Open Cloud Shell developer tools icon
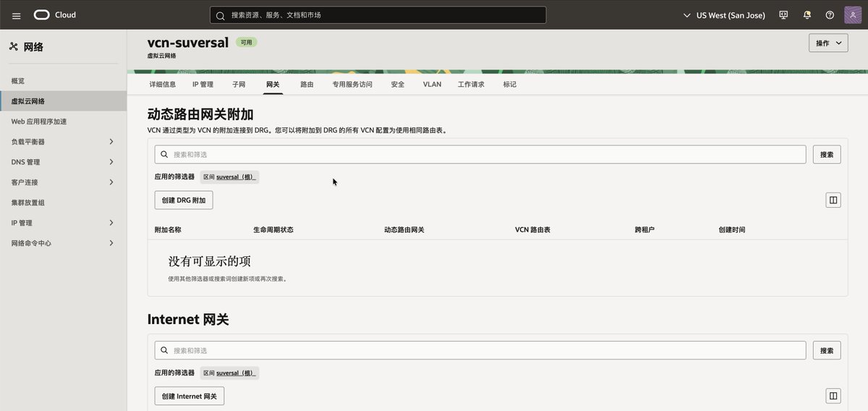The width and height of the screenshot is (868, 411). (x=783, y=15)
